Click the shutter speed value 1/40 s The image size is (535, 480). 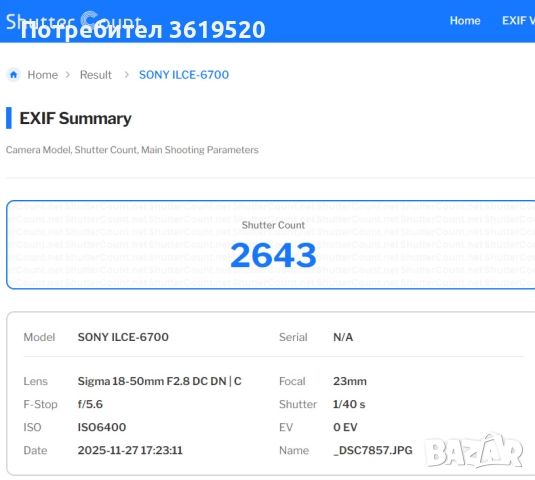[349, 404]
